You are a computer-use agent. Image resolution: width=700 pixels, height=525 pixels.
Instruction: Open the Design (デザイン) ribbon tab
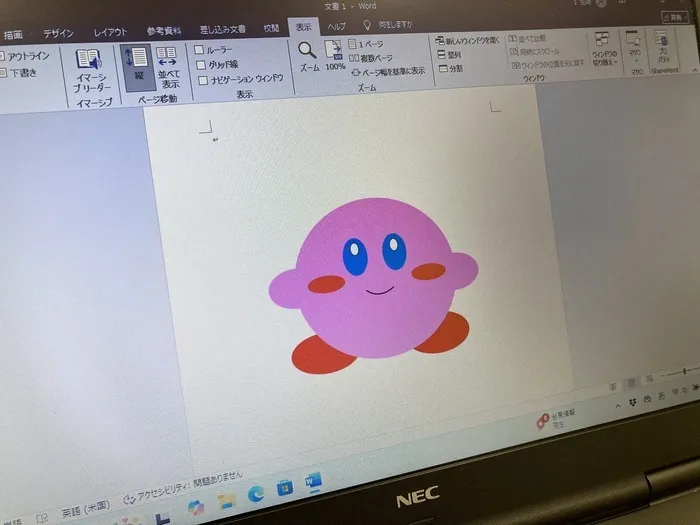[58, 33]
